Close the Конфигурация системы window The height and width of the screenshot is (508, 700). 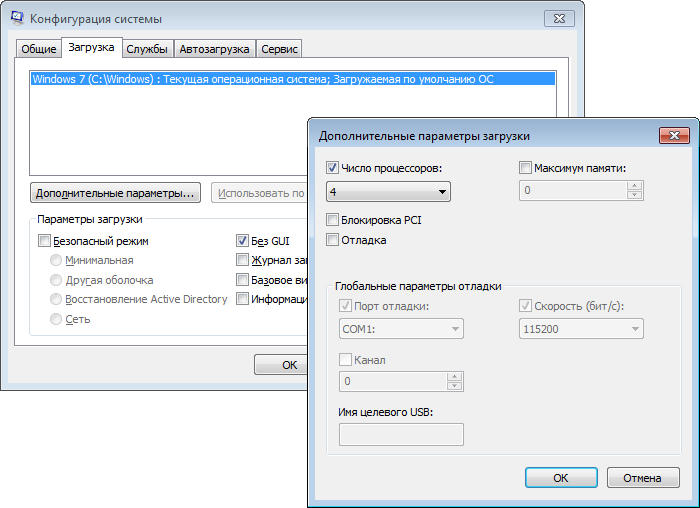point(559,19)
